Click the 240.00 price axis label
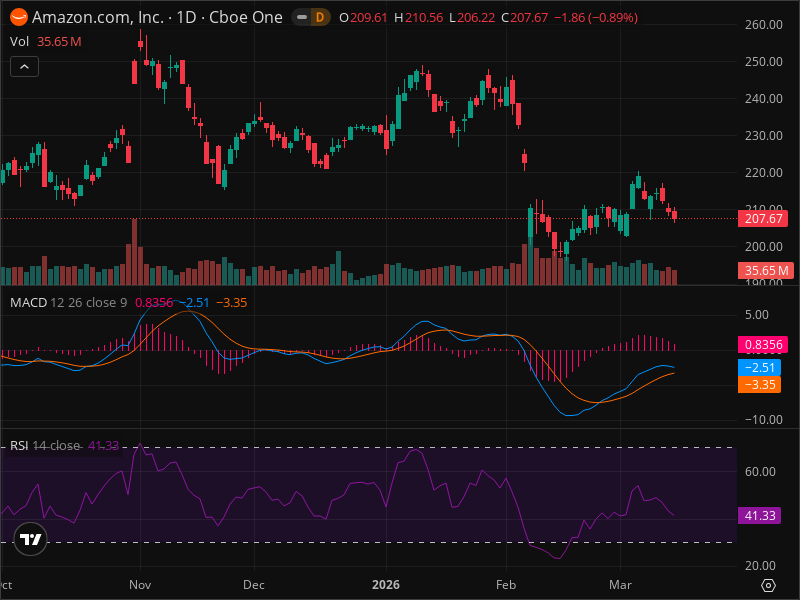The height and width of the screenshot is (600, 800). tap(764, 98)
